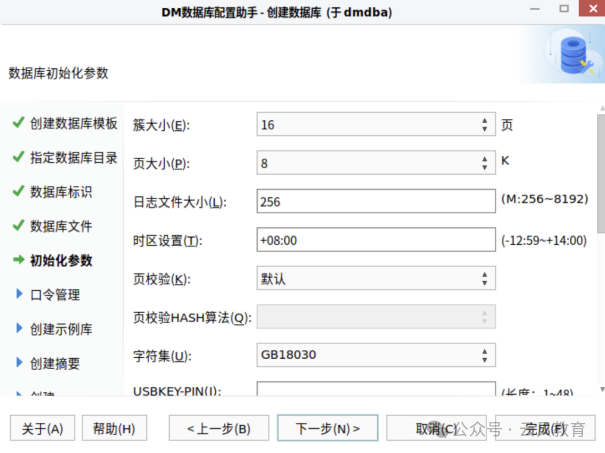Close the DM数据库配置助手 window
The width and height of the screenshot is (605, 453).
pyautogui.click(x=592, y=8)
